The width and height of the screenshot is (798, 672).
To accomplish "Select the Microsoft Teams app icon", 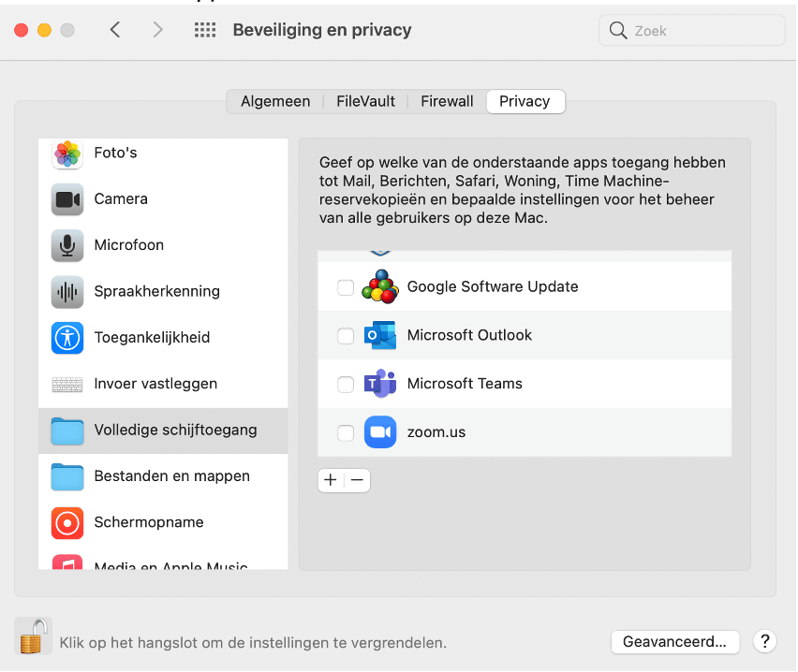I will click(x=380, y=384).
